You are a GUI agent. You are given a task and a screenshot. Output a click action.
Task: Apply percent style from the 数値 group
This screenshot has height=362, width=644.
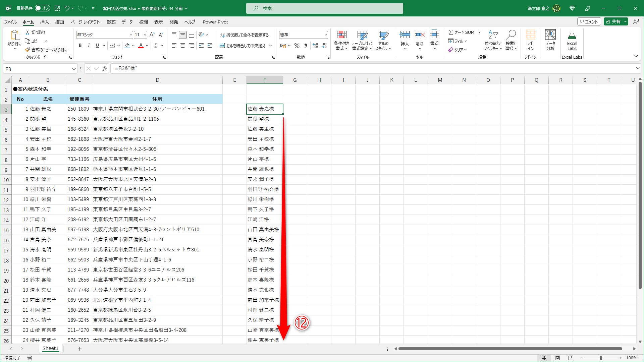[x=297, y=46]
